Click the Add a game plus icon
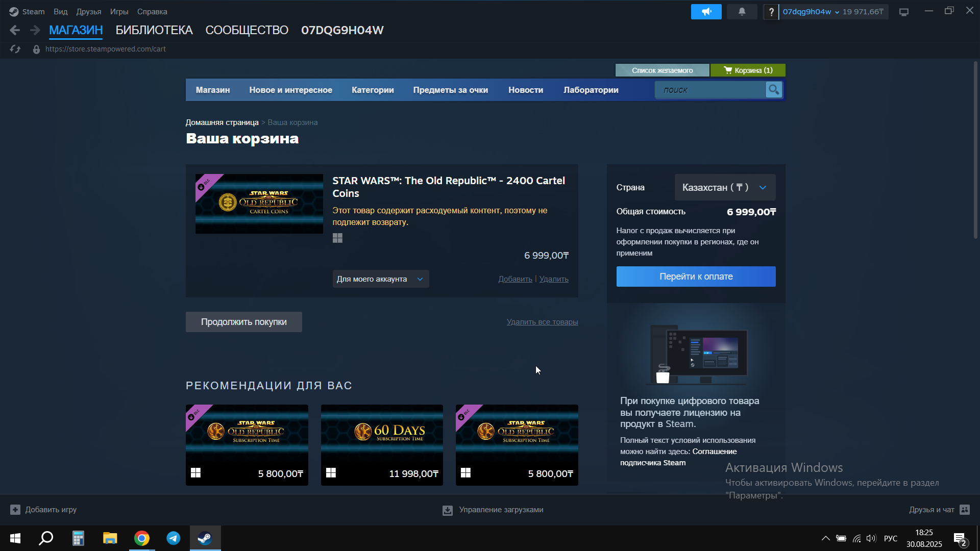Screen dimensions: 980x551 [x=15, y=510]
